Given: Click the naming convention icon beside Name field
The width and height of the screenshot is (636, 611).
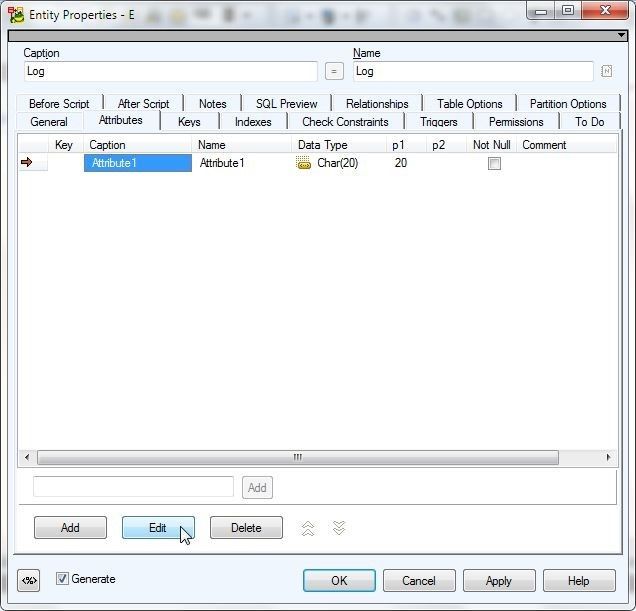Looking at the screenshot, I should pos(606,71).
